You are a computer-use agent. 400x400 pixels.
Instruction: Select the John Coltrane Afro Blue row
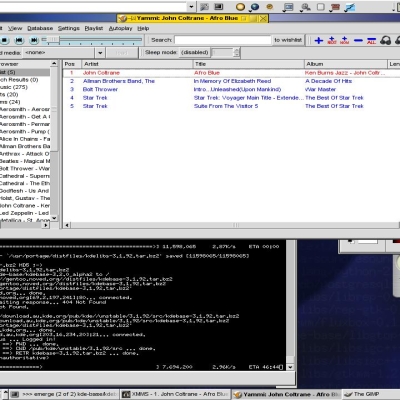[x=231, y=73]
